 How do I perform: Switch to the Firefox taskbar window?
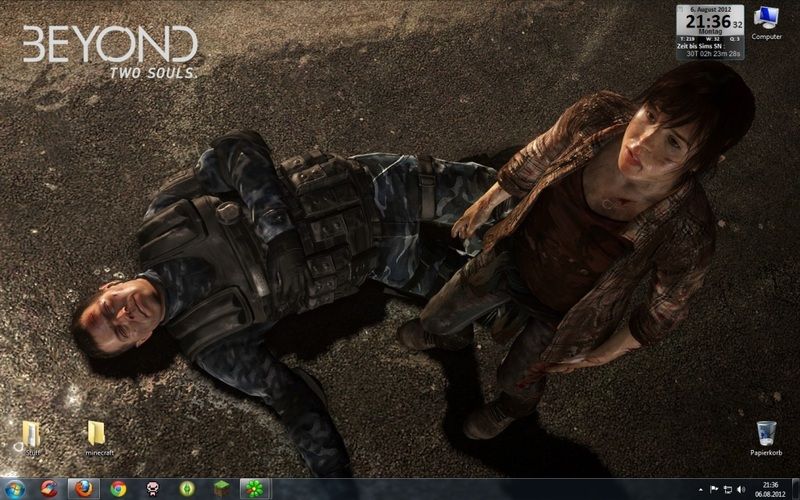click(x=84, y=489)
